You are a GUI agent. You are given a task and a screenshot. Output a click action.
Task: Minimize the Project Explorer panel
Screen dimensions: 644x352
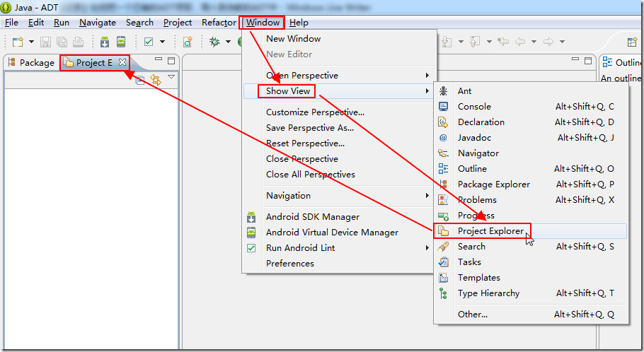[158, 59]
